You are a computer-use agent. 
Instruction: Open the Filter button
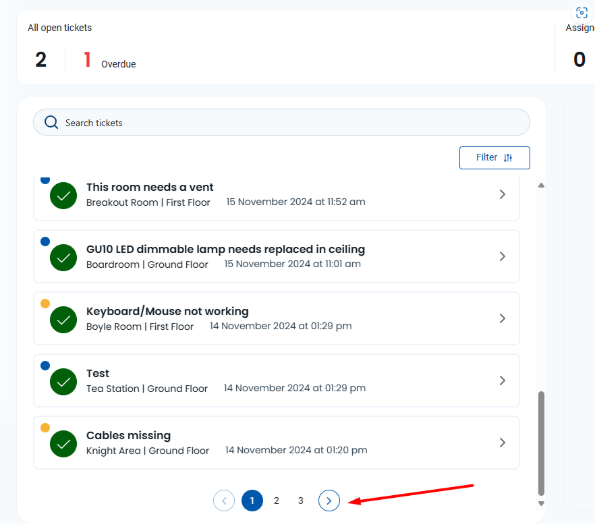click(x=494, y=157)
